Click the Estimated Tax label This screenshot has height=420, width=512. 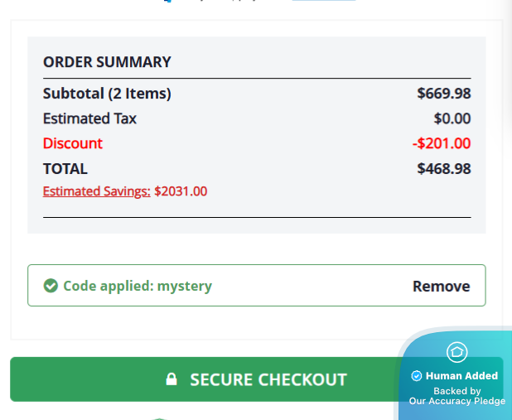coord(89,118)
